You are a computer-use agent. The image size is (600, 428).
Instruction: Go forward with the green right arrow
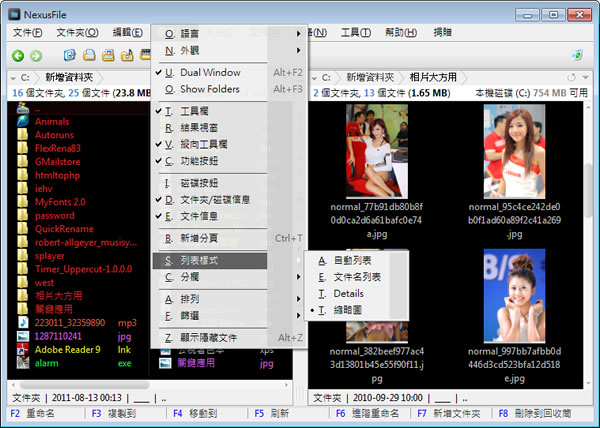(36, 56)
